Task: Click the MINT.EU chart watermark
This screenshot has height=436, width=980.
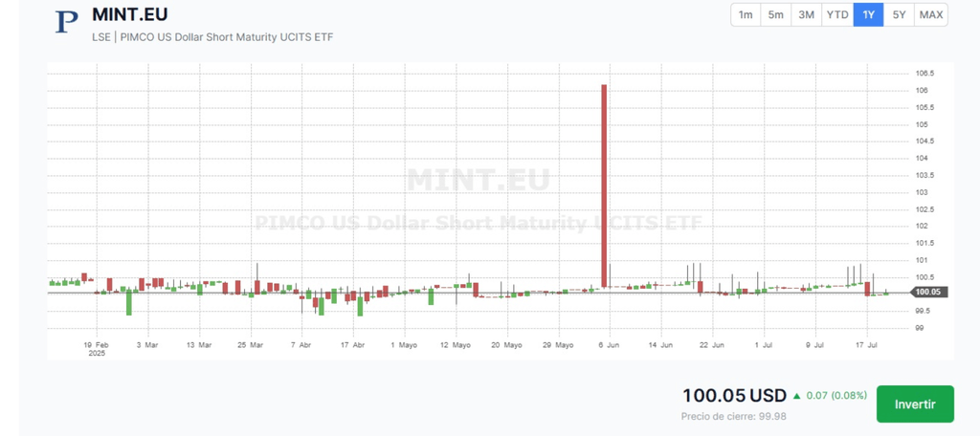Action: tap(478, 180)
